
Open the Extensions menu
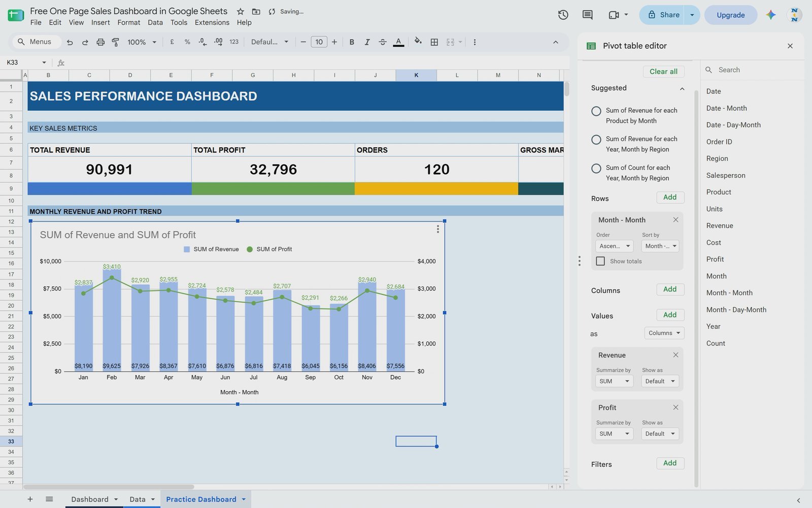[x=212, y=22]
